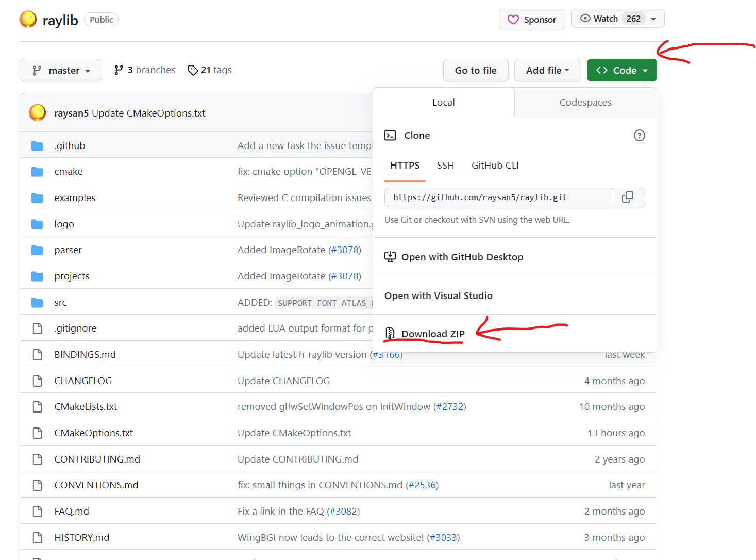The width and height of the screenshot is (756, 560).
Task: Open pull request #3082 link
Action: [344, 512]
